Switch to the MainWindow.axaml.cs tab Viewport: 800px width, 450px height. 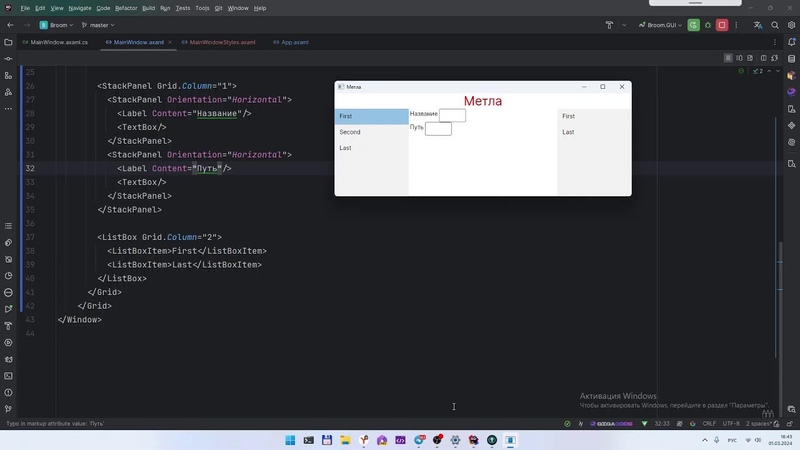coord(55,42)
